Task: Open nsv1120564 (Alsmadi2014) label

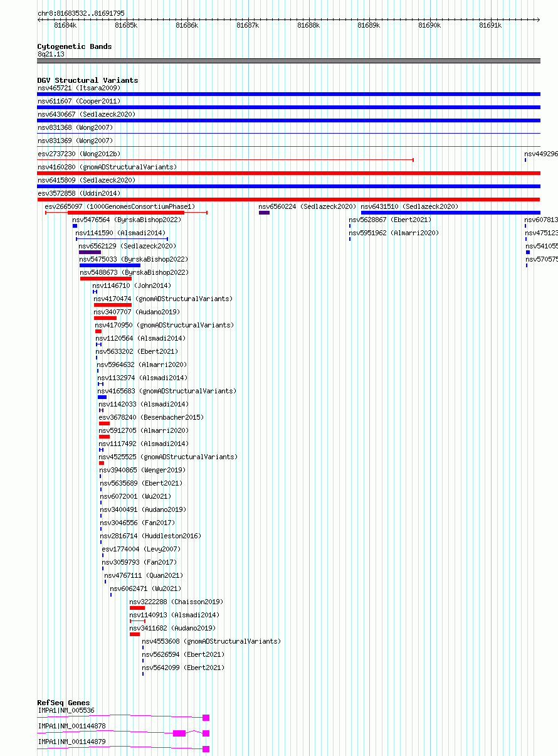Action: click(140, 338)
